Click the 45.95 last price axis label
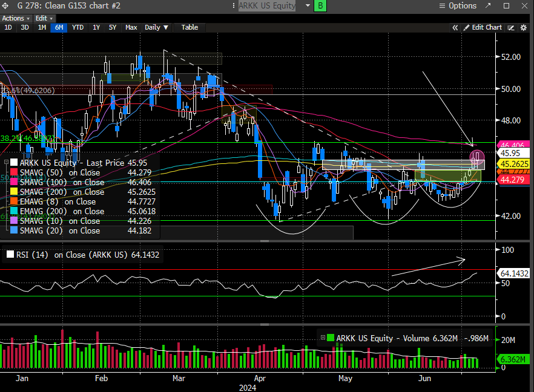The height and width of the screenshot is (392, 534). 513,153
